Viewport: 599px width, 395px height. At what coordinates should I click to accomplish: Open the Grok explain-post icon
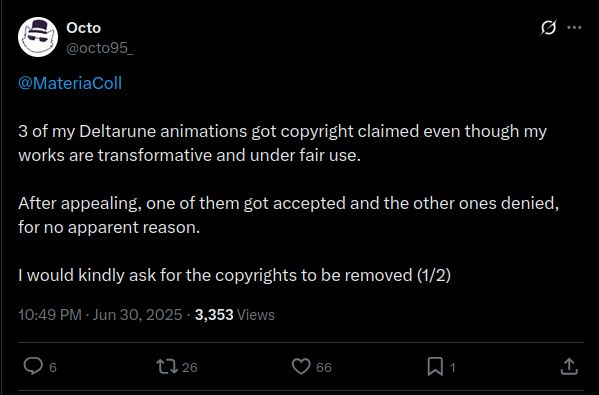pos(548,28)
